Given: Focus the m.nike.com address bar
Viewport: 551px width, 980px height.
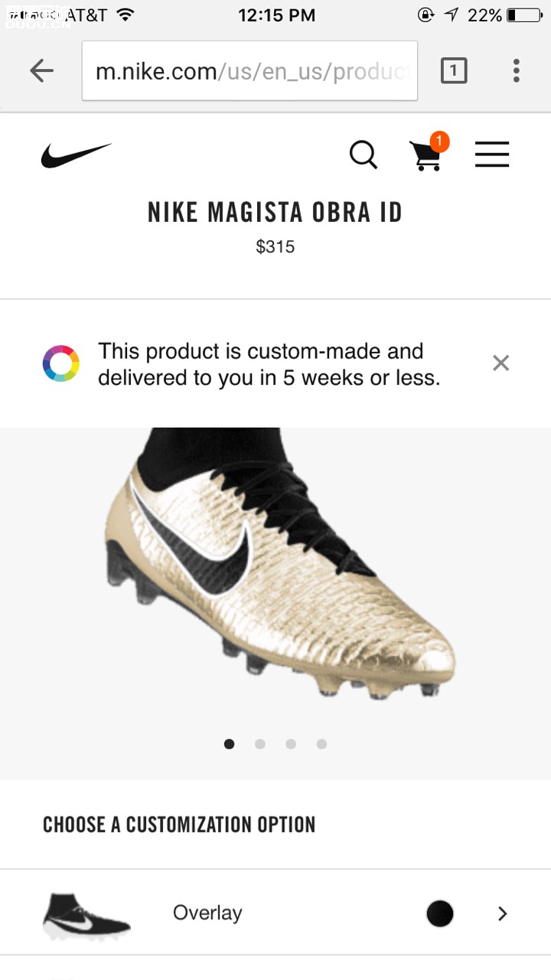Looking at the screenshot, I should (249, 71).
